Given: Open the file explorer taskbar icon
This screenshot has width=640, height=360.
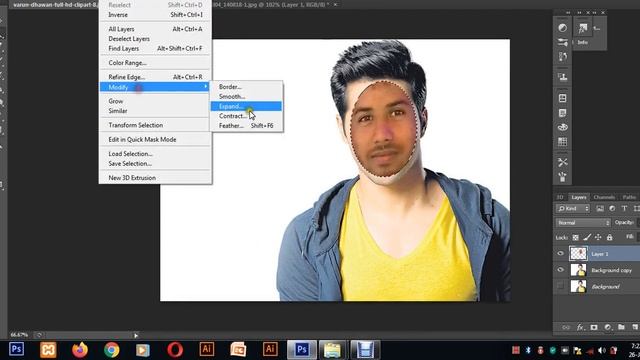Looking at the screenshot, I should pyautogui.click(x=332, y=350).
